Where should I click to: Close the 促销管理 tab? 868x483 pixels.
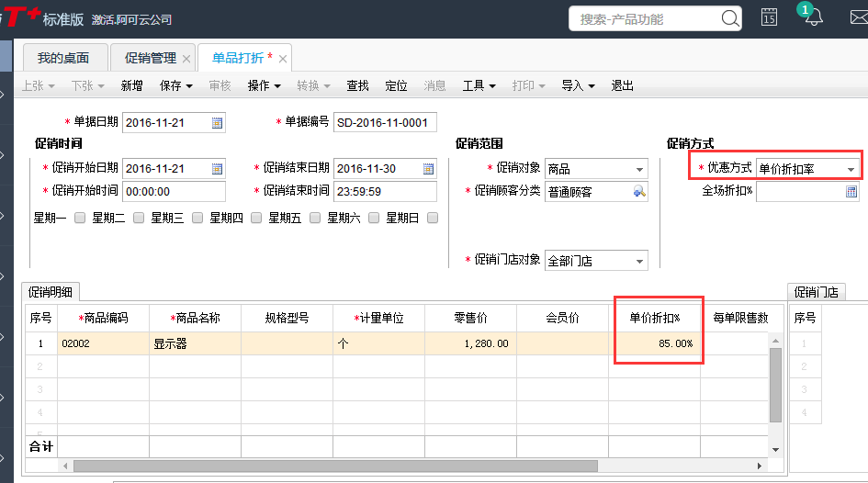coord(186,59)
